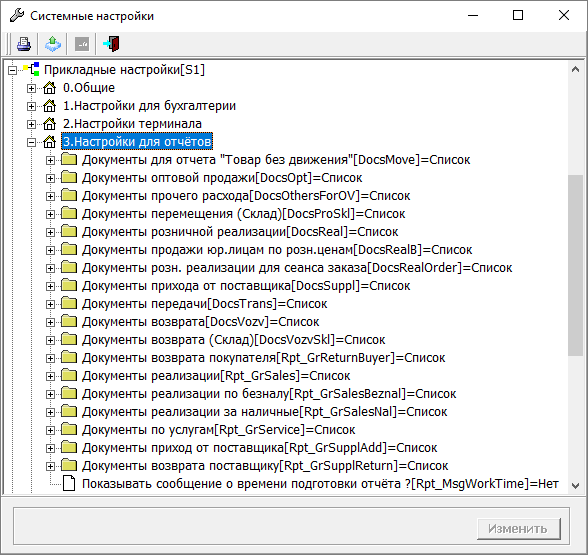Select 2.Настройки терминала label
This screenshot has width=588, height=555.
132,124
